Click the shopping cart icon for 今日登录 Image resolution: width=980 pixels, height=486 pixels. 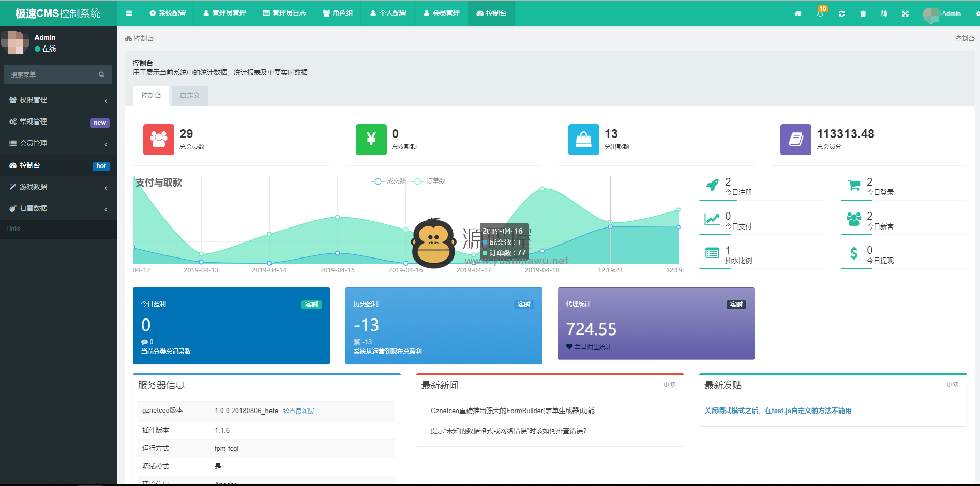point(854,185)
